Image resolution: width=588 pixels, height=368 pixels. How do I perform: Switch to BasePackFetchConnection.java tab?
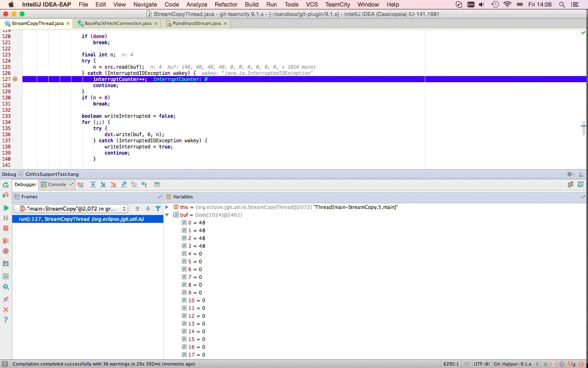tap(118, 24)
